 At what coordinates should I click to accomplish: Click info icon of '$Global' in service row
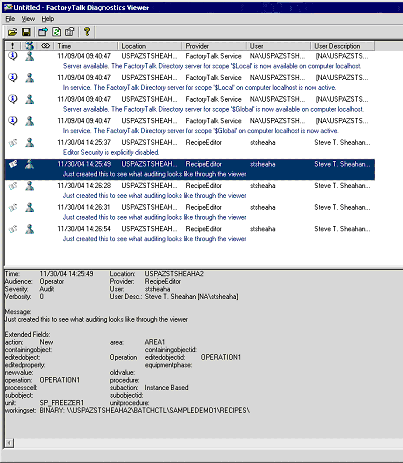point(13,121)
